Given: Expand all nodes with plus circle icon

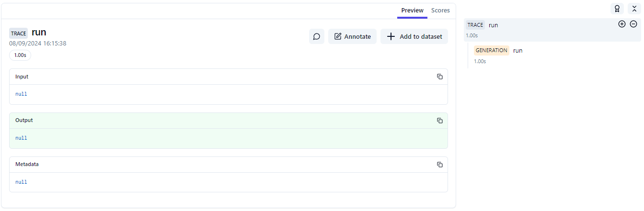Looking at the screenshot, I should (622, 24).
